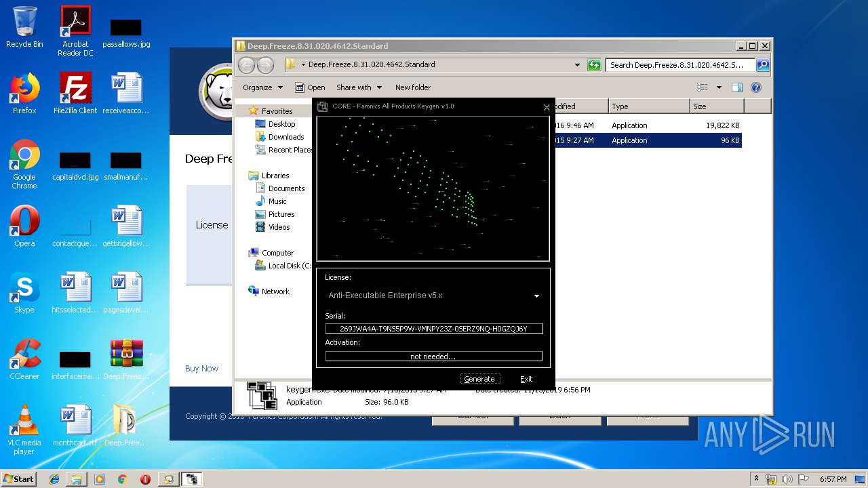Close the keygen window with X
The width and height of the screenshot is (868, 488).
click(547, 107)
